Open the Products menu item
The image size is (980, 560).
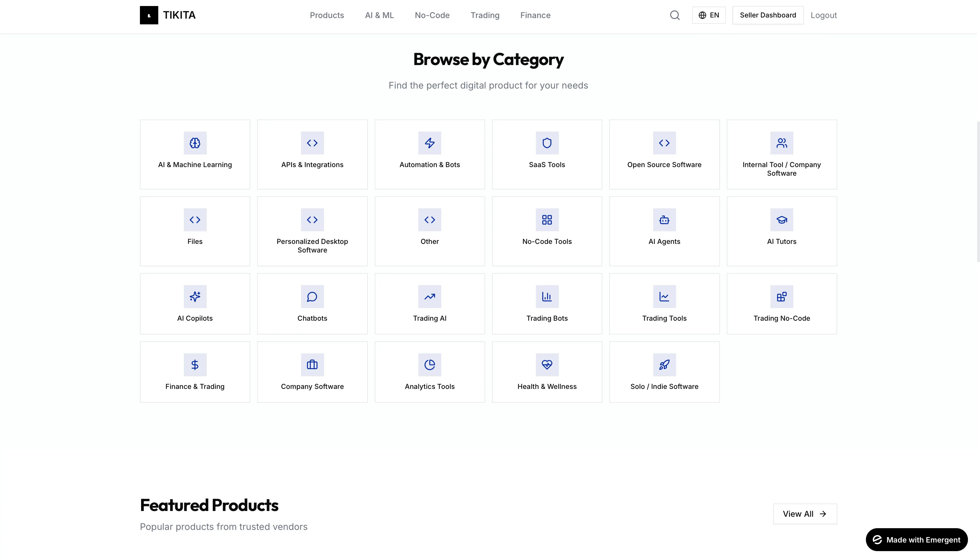(327, 15)
